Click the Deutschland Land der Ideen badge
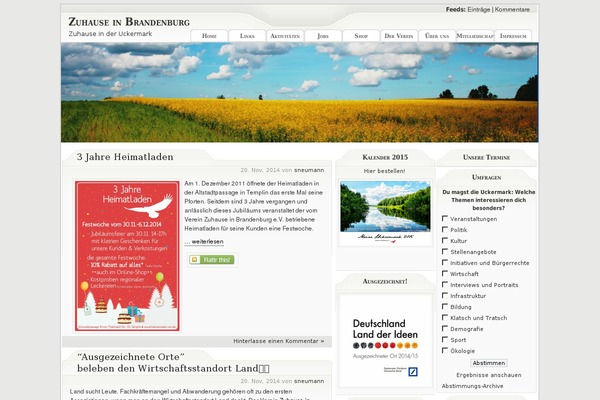Image resolution: width=600 pixels, height=400 pixels. 385,341
